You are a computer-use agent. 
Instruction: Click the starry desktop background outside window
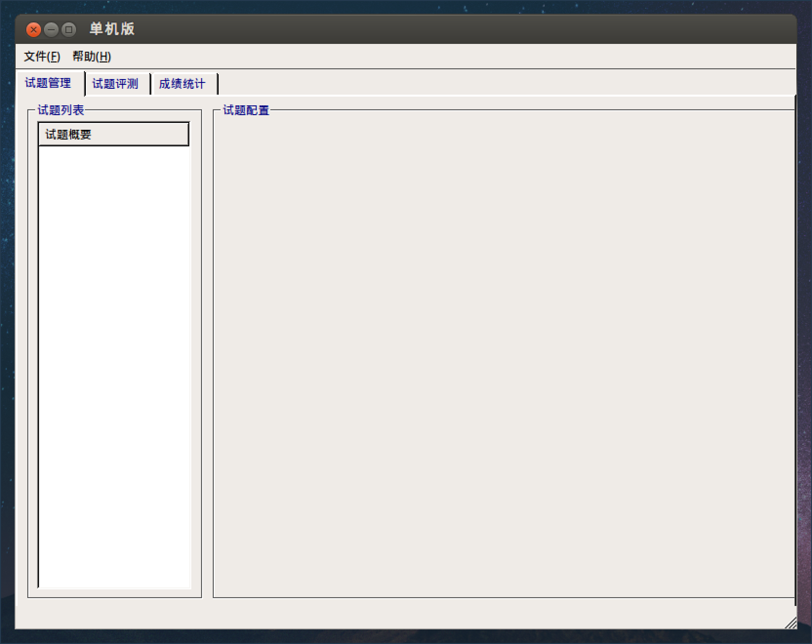(390, 6)
